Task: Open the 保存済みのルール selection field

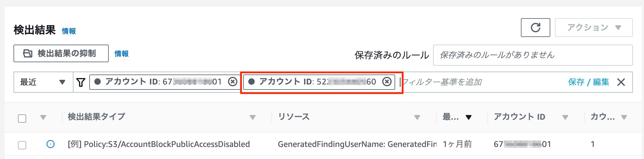Action: [533, 55]
